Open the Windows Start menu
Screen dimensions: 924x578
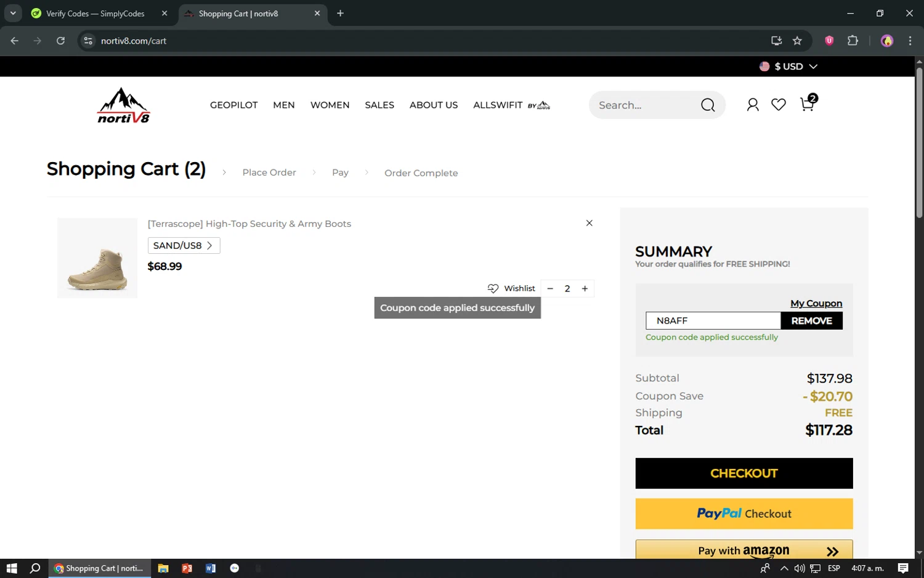[x=12, y=568]
